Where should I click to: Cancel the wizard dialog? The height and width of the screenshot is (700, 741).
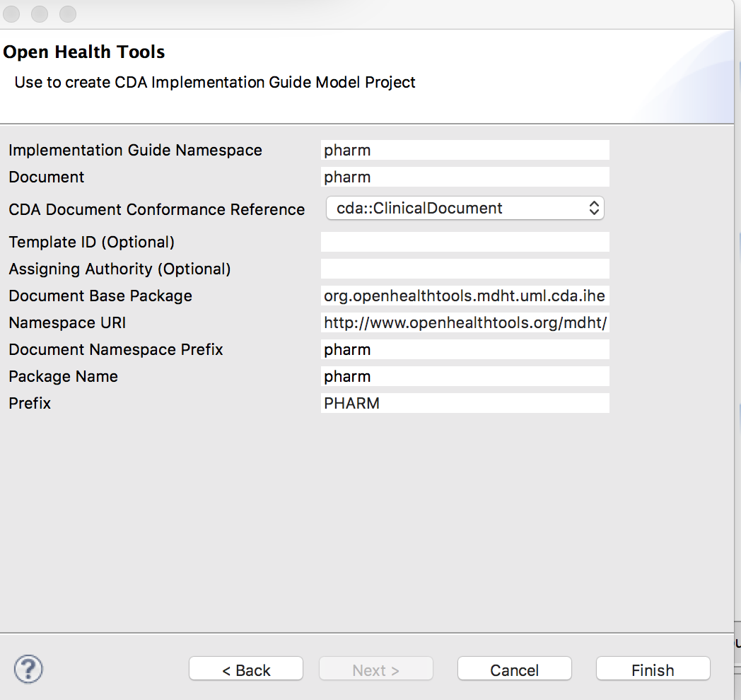click(x=515, y=669)
